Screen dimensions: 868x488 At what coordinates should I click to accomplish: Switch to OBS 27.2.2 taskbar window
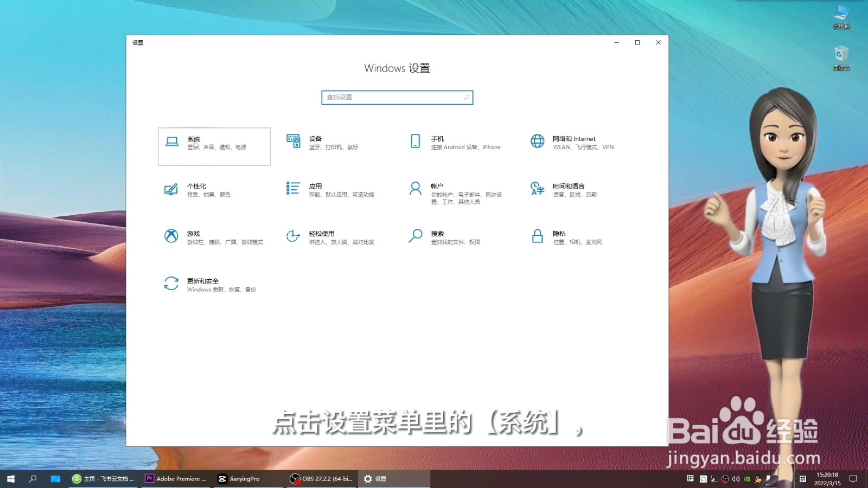tap(321, 479)
